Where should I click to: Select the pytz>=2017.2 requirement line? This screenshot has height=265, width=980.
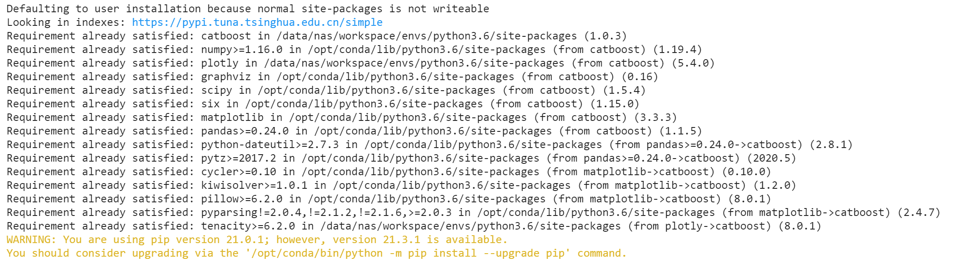[401, 158]
